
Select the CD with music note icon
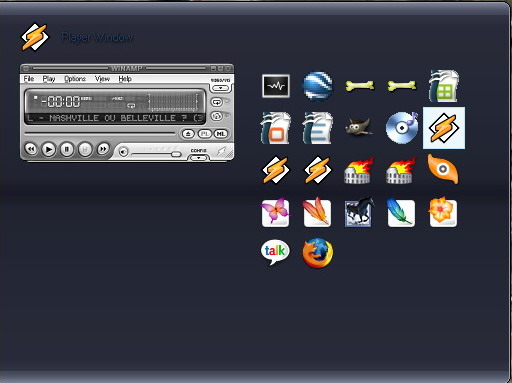click(402, 128)
